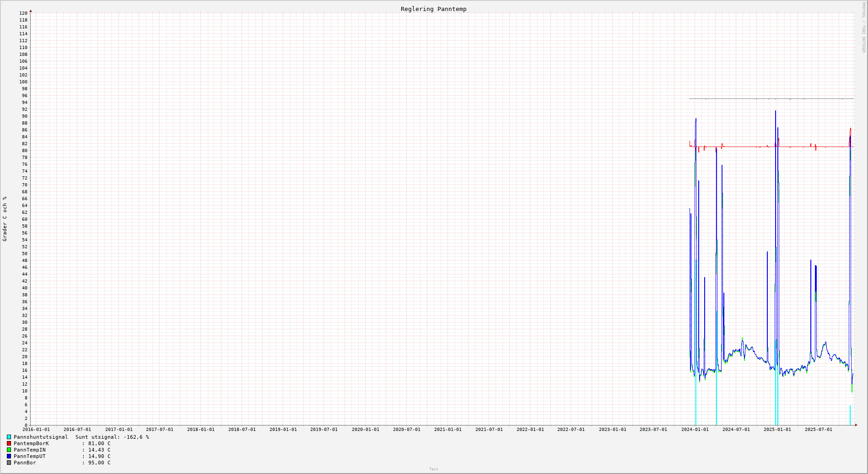Click the blue PannTempUT legend swatch

pos(9,457)
